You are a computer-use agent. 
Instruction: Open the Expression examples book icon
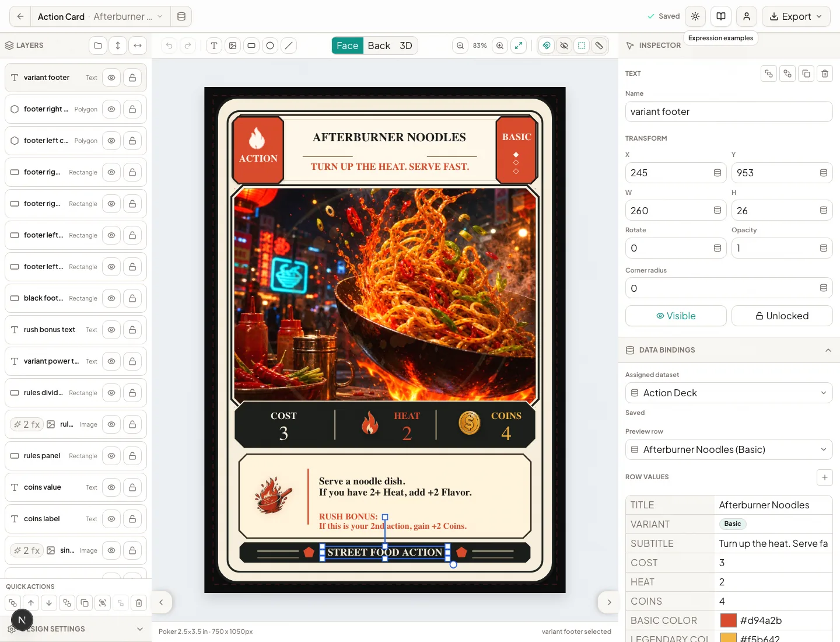(x=721, y=16)
